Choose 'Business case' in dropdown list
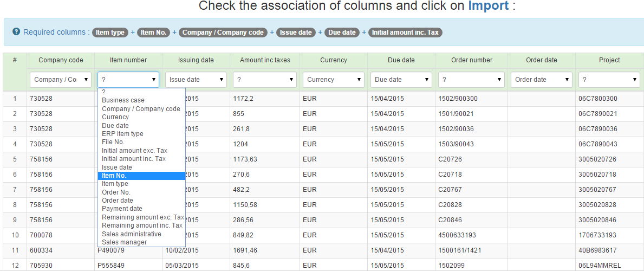This screenshot has height=271, width=644. tap(123, 100)
